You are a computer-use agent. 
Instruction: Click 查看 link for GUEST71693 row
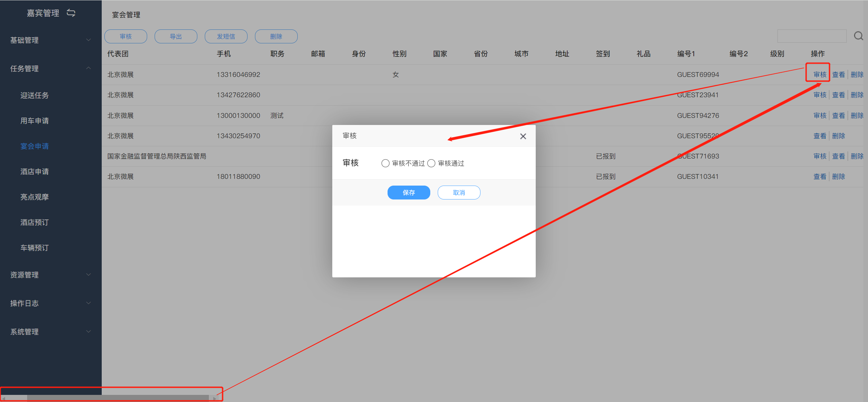click(839, 156)
